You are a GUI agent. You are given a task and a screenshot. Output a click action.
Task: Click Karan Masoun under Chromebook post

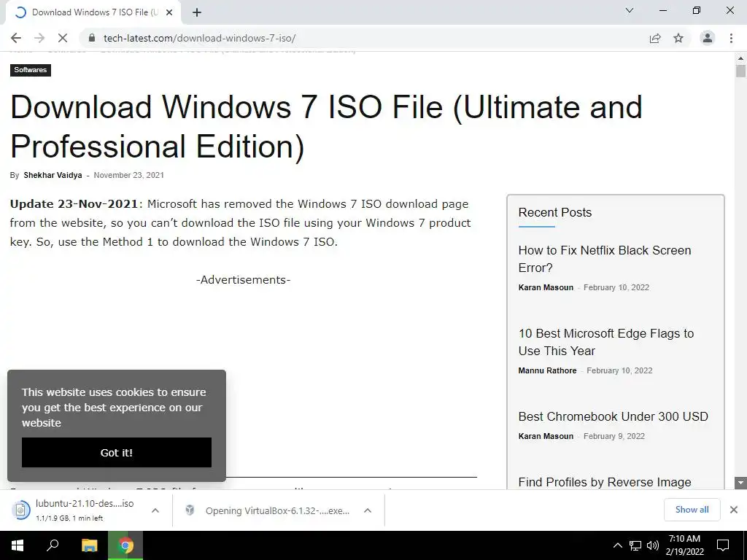click(x=546, y=436)
